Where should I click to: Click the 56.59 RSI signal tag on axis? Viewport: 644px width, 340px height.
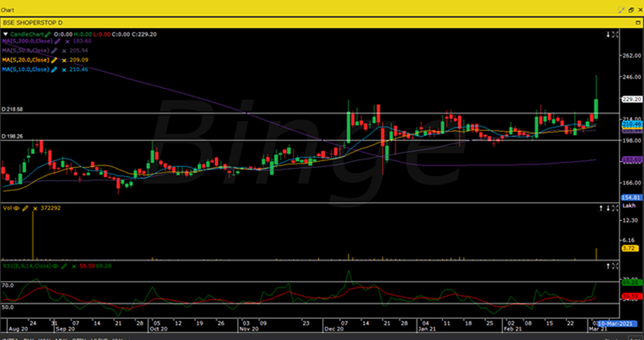click(x=632, y=296)
